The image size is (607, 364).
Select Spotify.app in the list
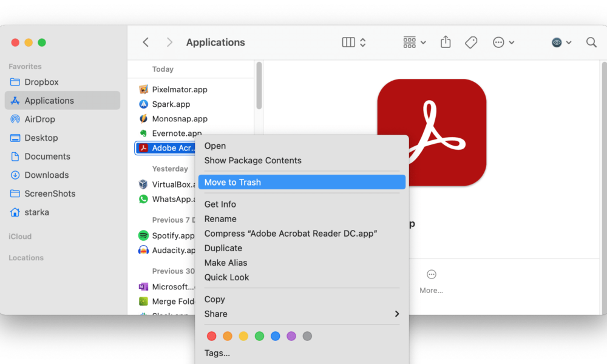173,235
